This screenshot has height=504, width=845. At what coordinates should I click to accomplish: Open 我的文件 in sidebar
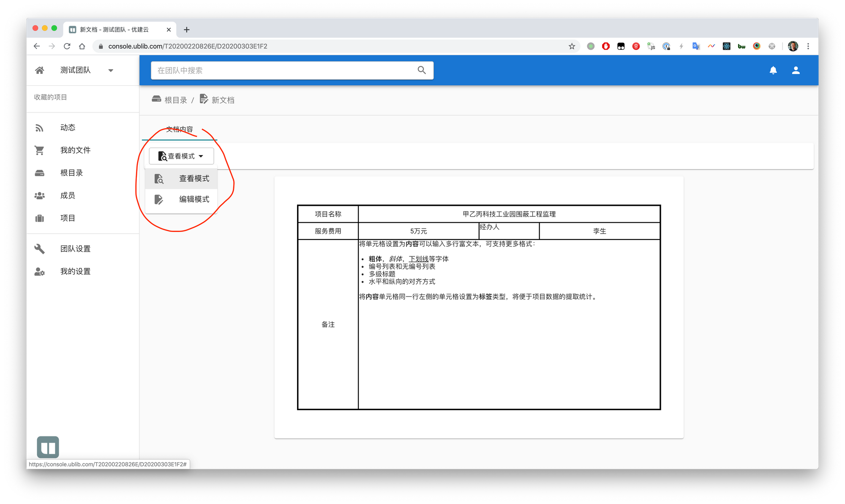(75, 150)
